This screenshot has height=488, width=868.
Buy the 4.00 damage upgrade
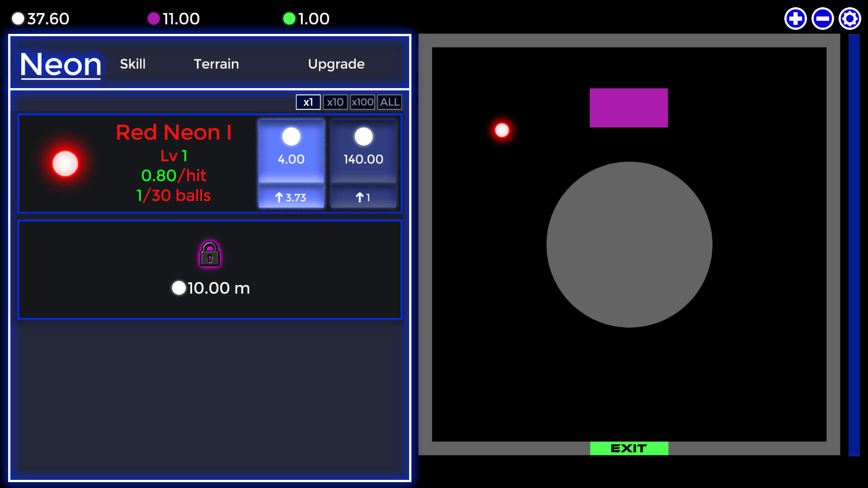coord(291,163)
